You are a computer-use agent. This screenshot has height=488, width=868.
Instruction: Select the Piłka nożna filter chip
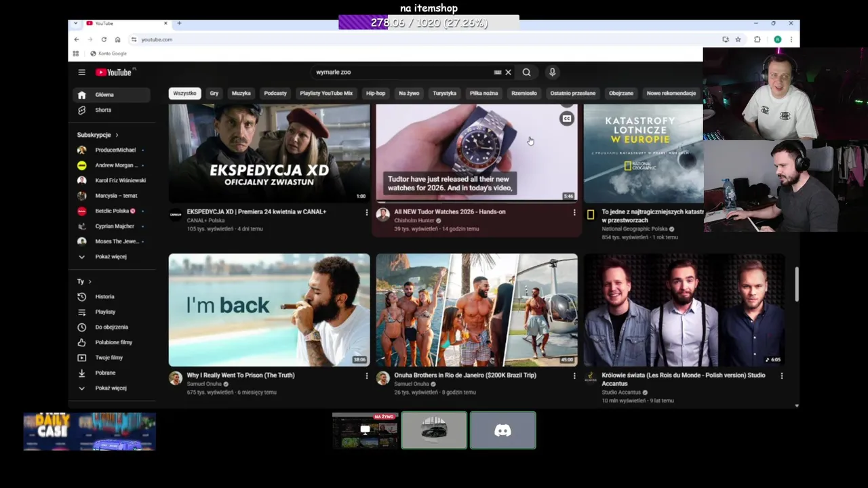point(484,93)
